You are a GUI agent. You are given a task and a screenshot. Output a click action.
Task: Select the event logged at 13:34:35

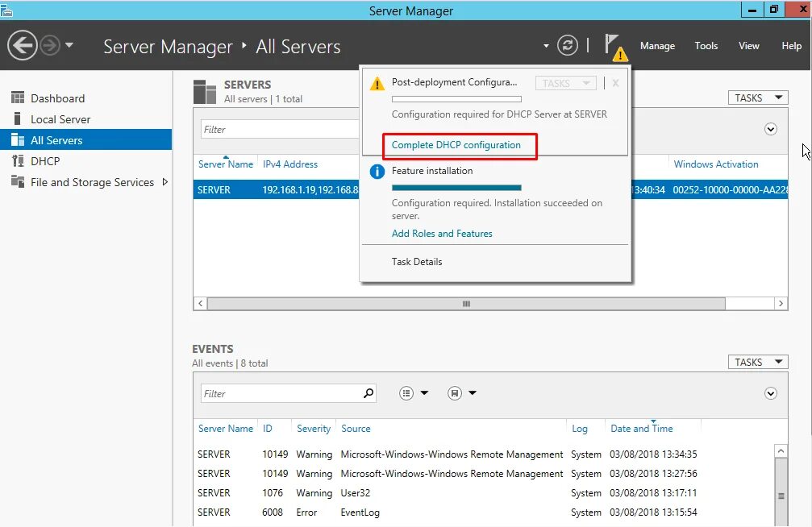[484, 454]
